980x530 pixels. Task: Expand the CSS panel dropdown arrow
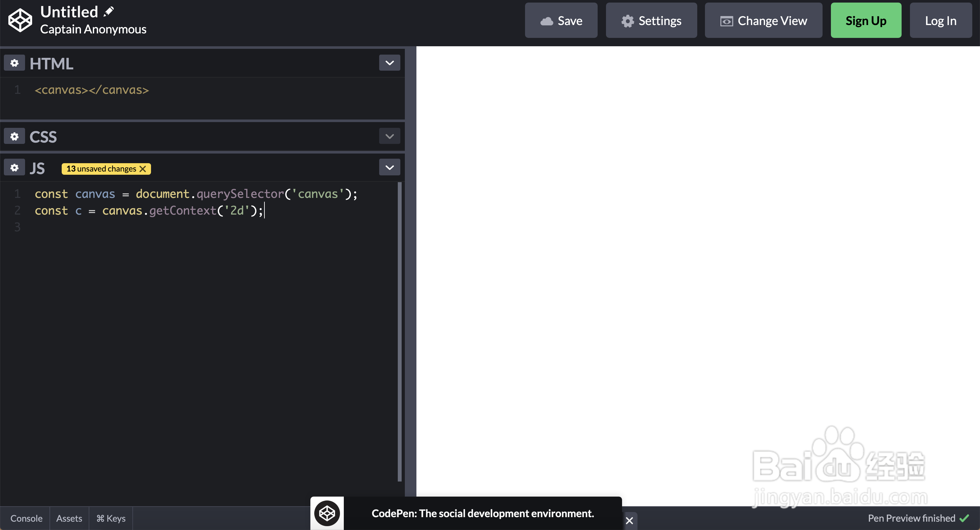tap(389, 137)
